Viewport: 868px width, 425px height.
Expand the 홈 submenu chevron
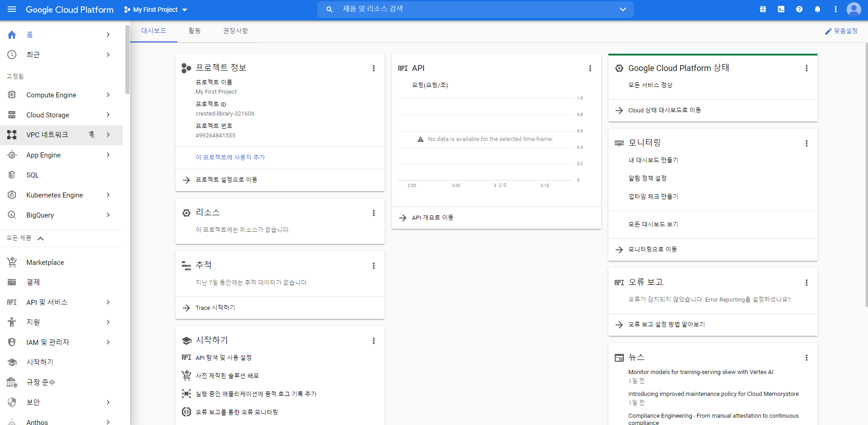[108, 35]
